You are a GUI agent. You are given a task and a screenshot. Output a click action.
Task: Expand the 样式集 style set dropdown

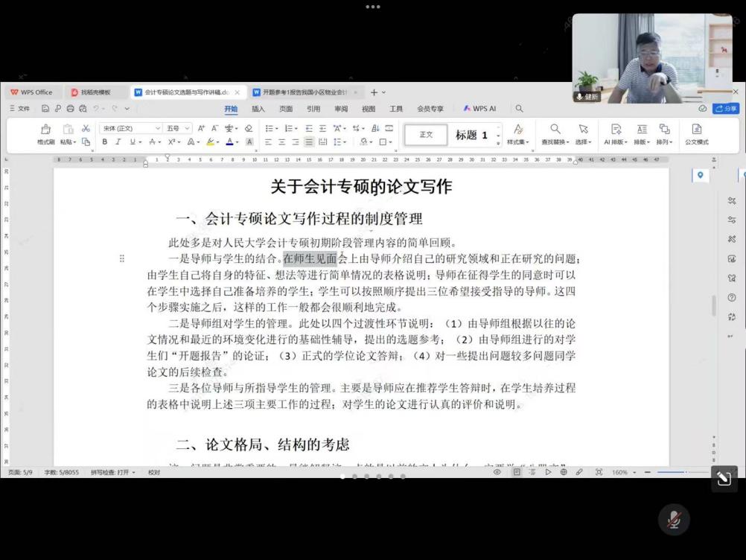517,134
